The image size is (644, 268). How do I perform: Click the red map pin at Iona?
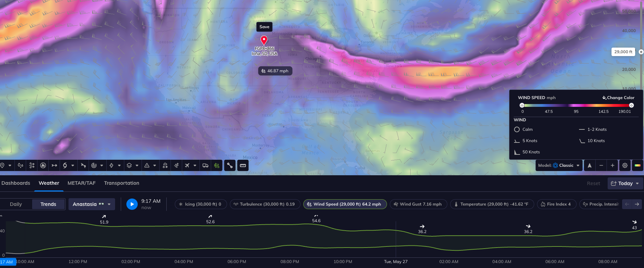(264, 40)
